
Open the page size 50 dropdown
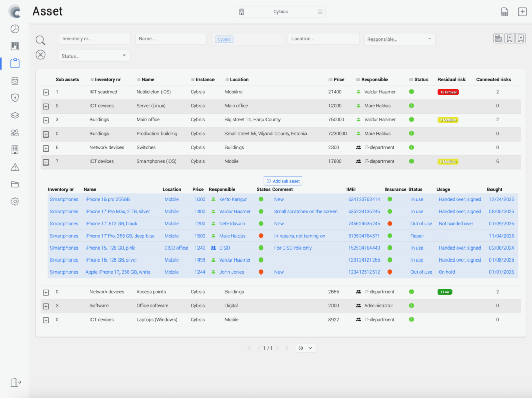306,348
